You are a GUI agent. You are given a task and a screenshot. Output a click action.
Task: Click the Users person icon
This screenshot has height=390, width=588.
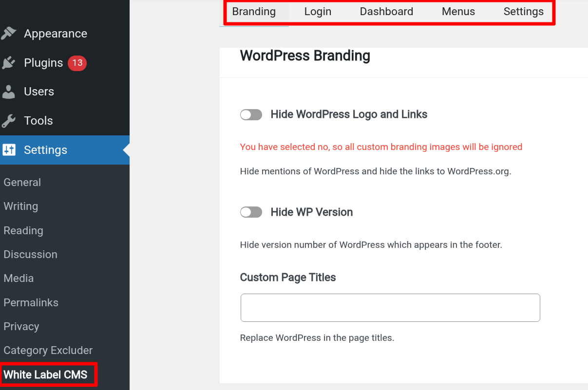pos(9,92)
